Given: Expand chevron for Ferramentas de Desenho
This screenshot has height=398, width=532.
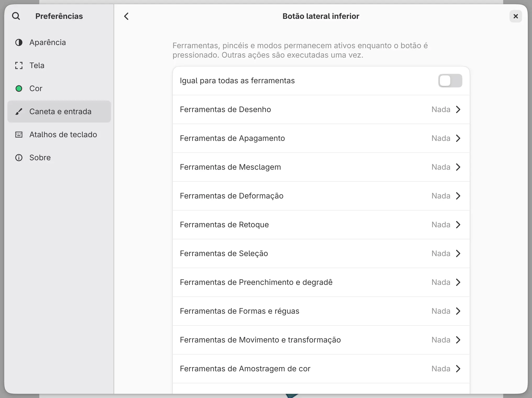Looking at the screenshot, I should click(458, 109).
